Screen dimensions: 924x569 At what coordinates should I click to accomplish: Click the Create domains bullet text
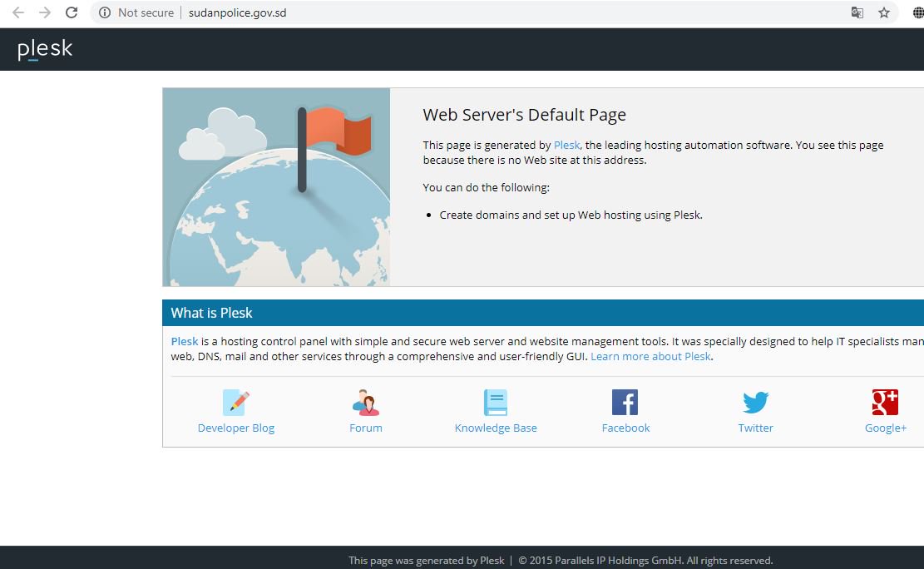pyautogui.click(x=571, y=215)
